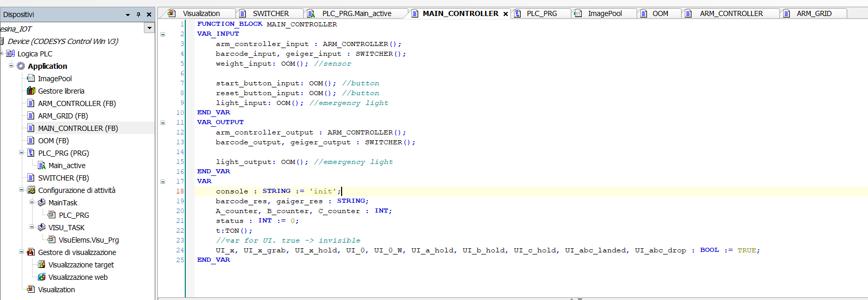Screen dimensions: 868x300
Task: Click the Gestore di visualizzazione icon
Action: click(x=31, y=252)
